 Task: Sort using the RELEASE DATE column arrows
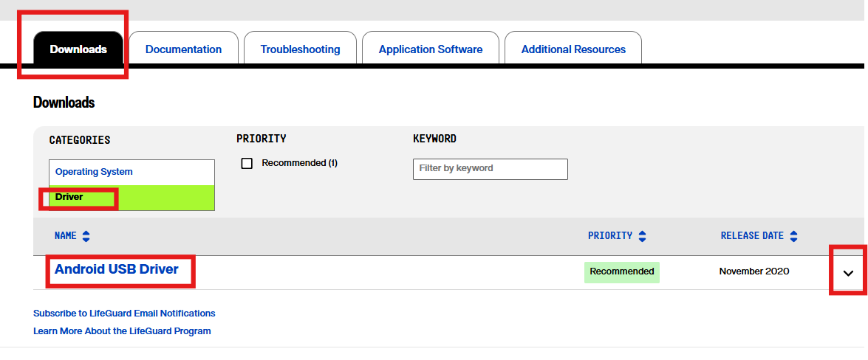(x=794, y=237)
